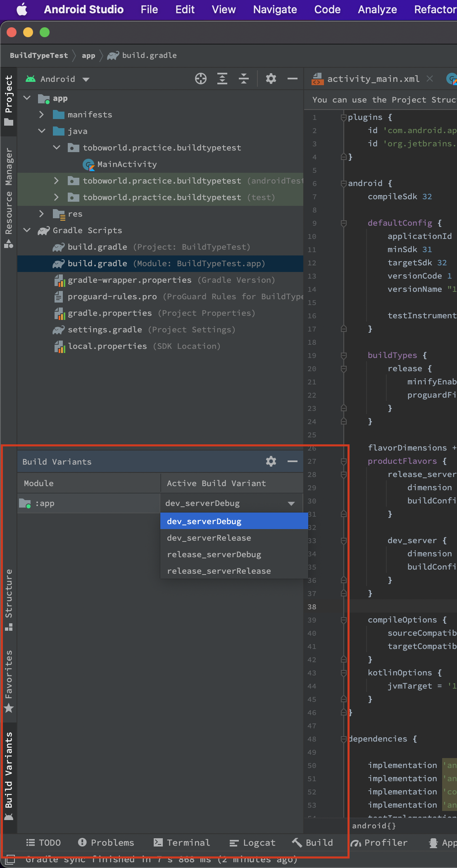The height and width of the screenshot is (868, 457).
Task: Expand the manifests folder
Action: click(41, 114)
